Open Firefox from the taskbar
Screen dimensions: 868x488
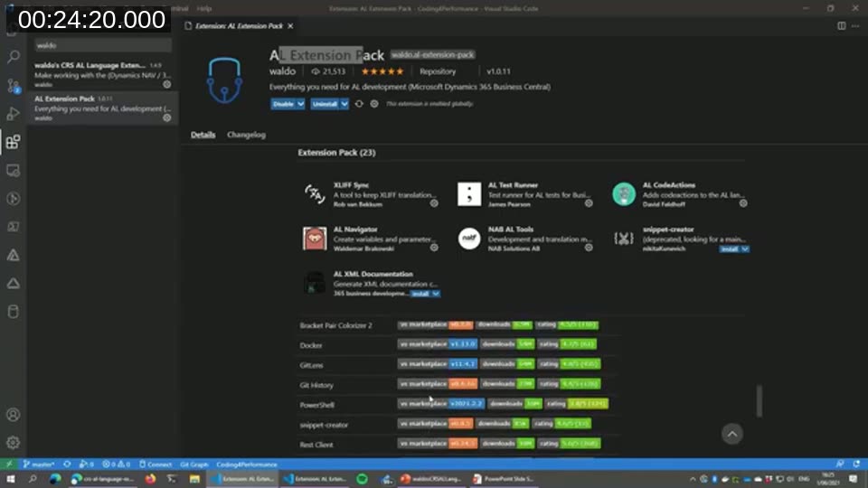[150, 479]
